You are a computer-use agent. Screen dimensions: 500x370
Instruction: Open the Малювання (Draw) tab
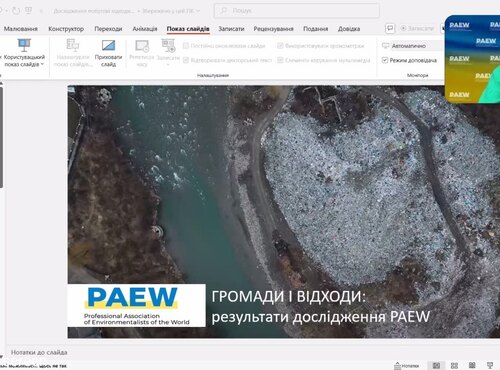click(21, 29)
